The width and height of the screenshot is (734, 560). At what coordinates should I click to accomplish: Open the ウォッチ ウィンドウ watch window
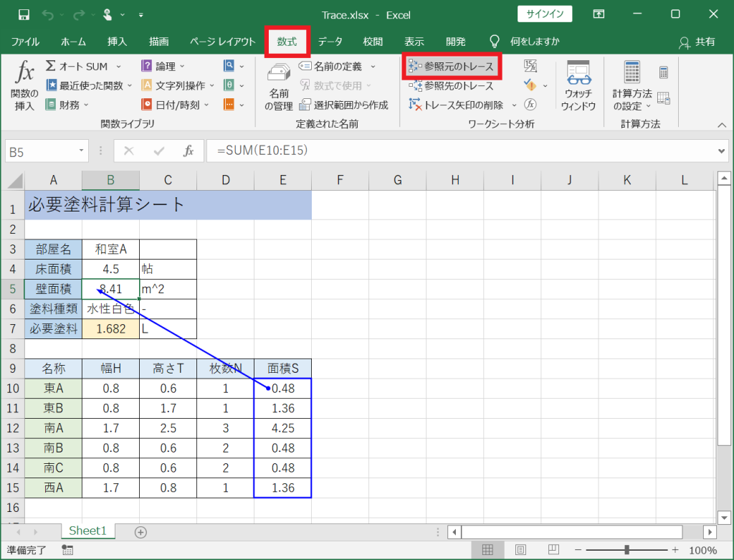click(x=578, y=86)
